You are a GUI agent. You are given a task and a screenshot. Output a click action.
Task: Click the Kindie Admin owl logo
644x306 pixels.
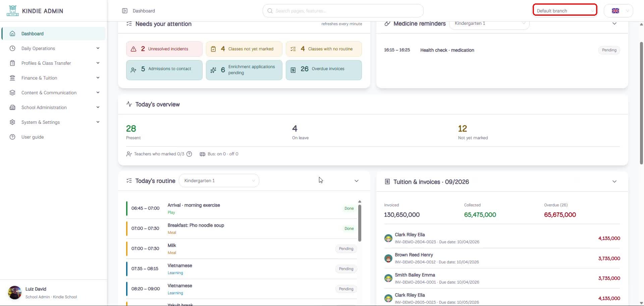[12, 11]
